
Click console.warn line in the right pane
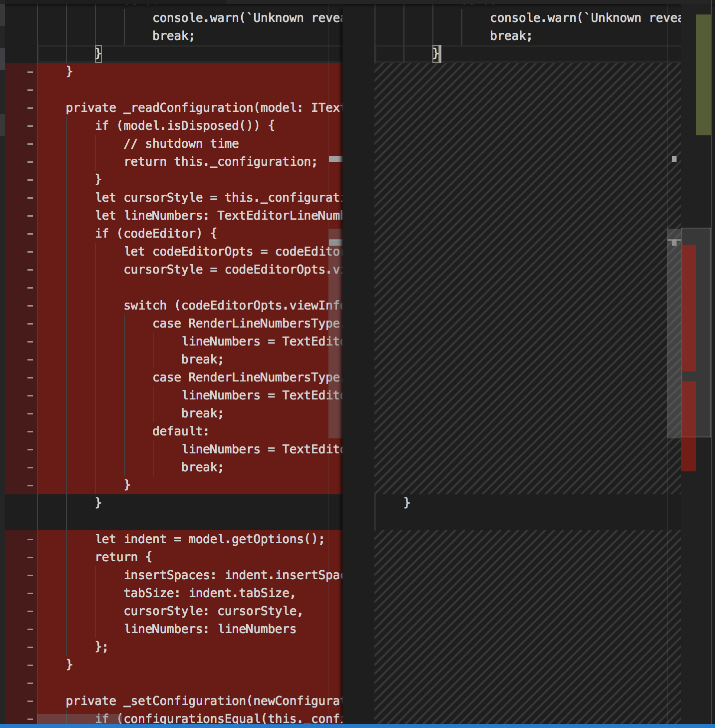(585, 18)
